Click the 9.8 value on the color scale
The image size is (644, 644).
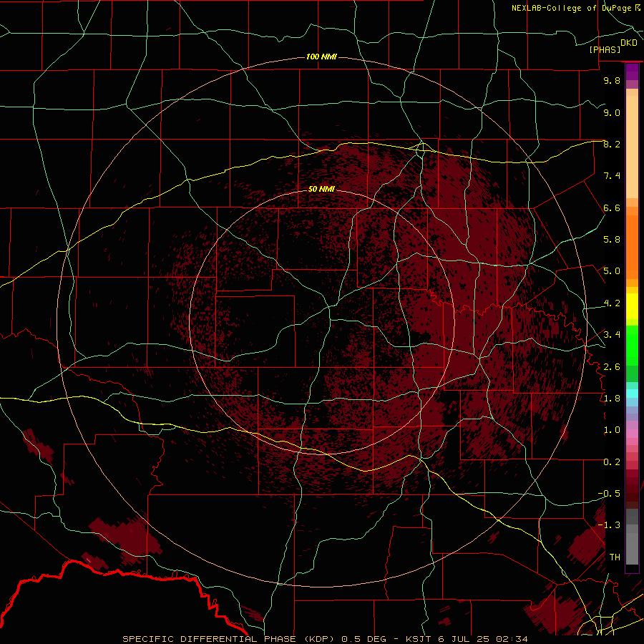[612, 80]
